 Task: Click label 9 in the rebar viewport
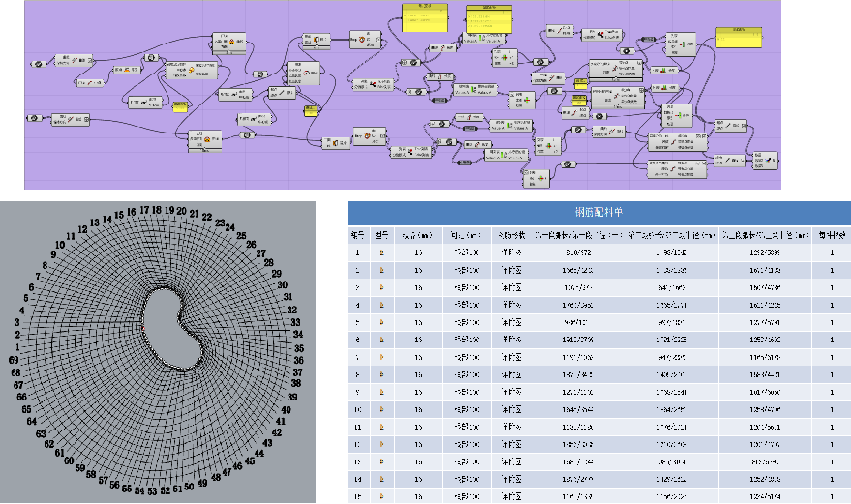pos(53,253)
